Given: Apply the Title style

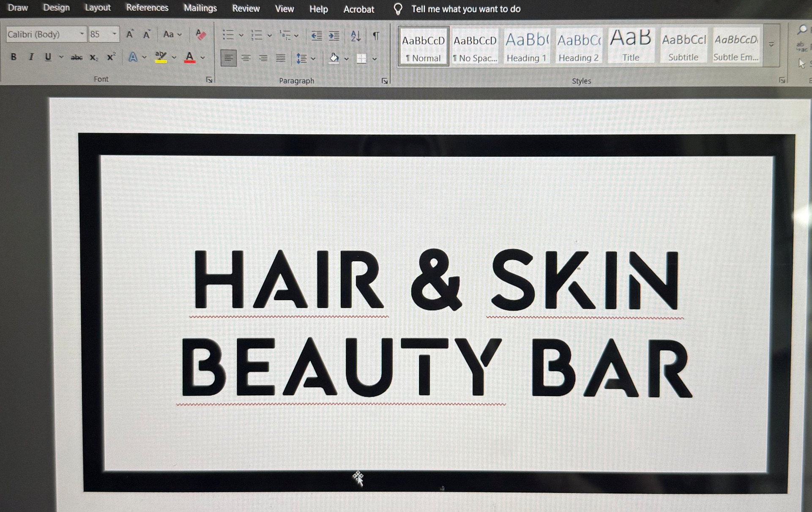Looking at the screenshot, I should (x=631, y=45).
